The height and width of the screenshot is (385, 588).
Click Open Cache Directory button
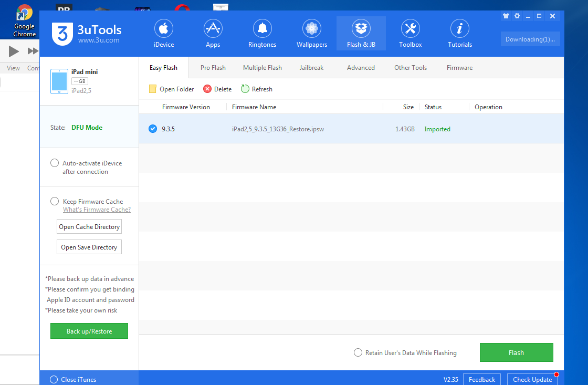(x=89, y=227)
